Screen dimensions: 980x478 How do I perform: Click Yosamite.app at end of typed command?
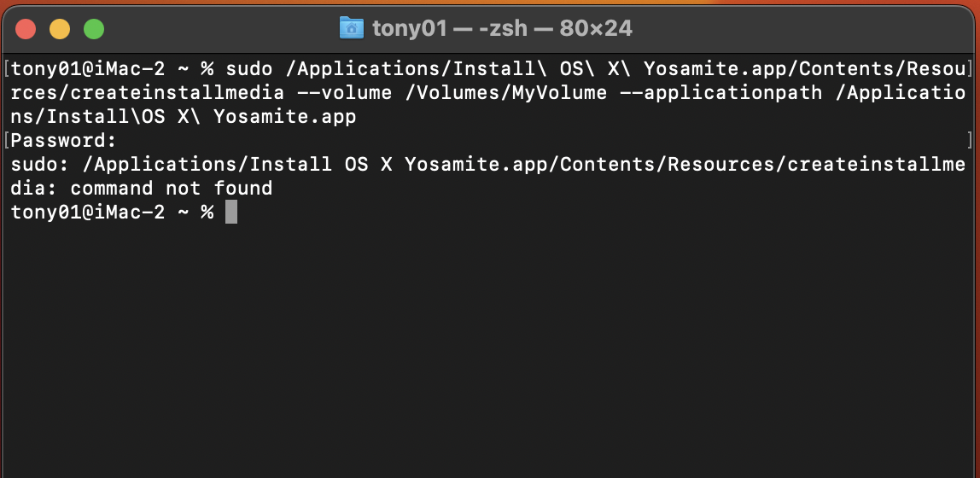285,117
